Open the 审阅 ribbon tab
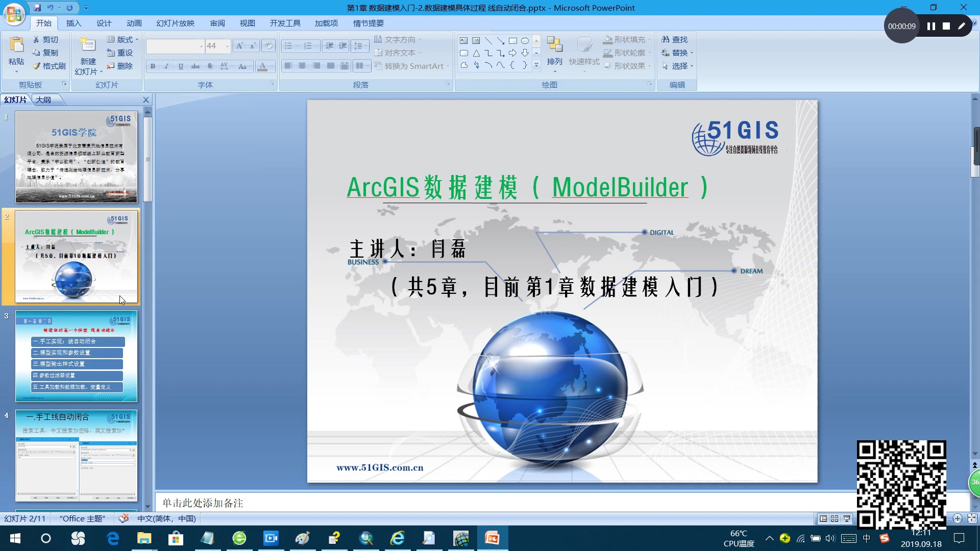Image resolution: width=980 pixels, height=551 pixels. [x=217, y=23]
